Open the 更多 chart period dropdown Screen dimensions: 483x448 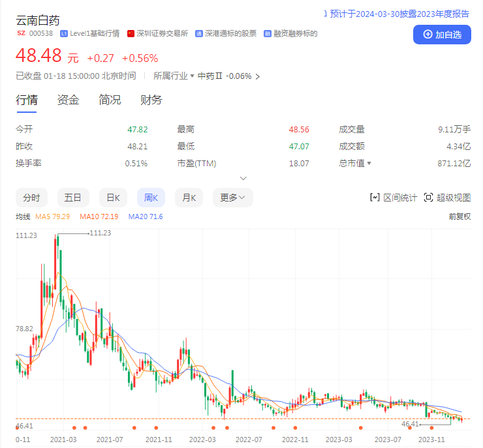click(233, 198)
